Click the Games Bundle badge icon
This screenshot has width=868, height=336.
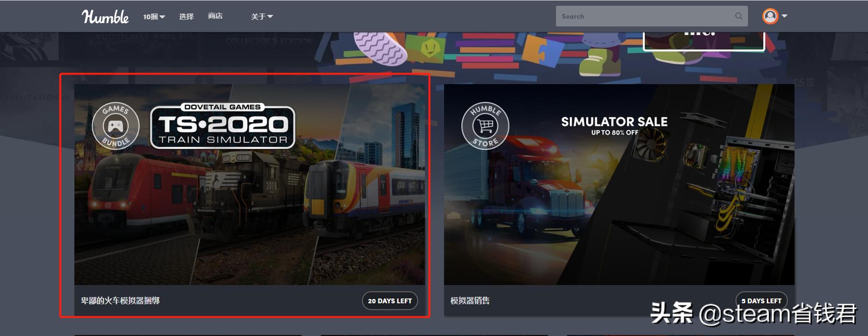[116, 126]
